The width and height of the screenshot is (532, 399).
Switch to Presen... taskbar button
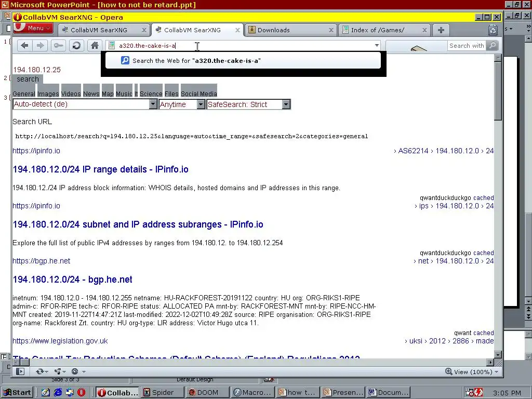click(x=342, y=393)
